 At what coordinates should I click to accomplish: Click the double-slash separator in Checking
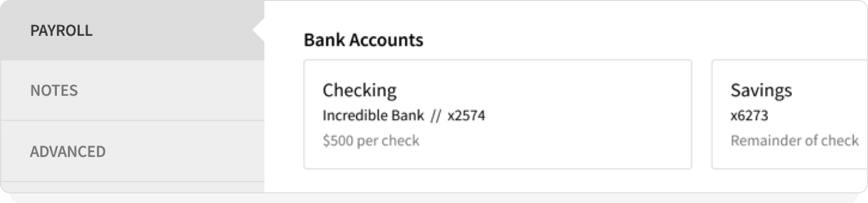coord(435,116)
